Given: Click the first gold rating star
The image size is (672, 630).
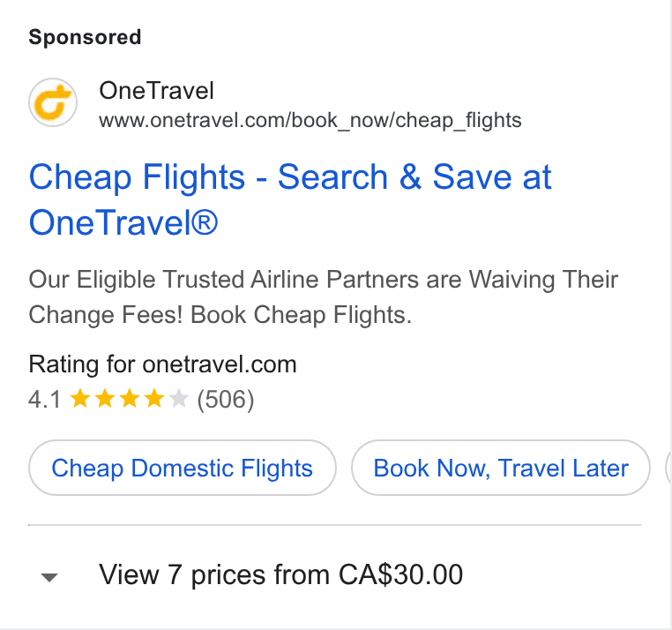Looking at the screenshot, I should point(79,399).
